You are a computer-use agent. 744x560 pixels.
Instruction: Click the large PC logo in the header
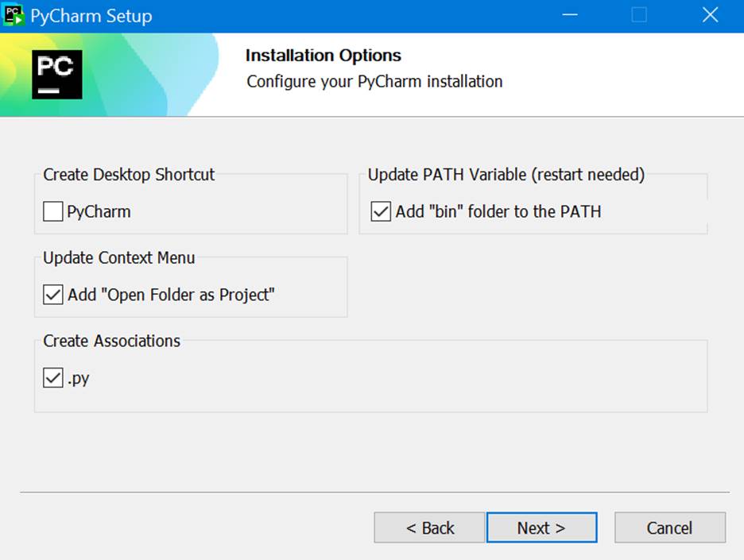(57, 74)
